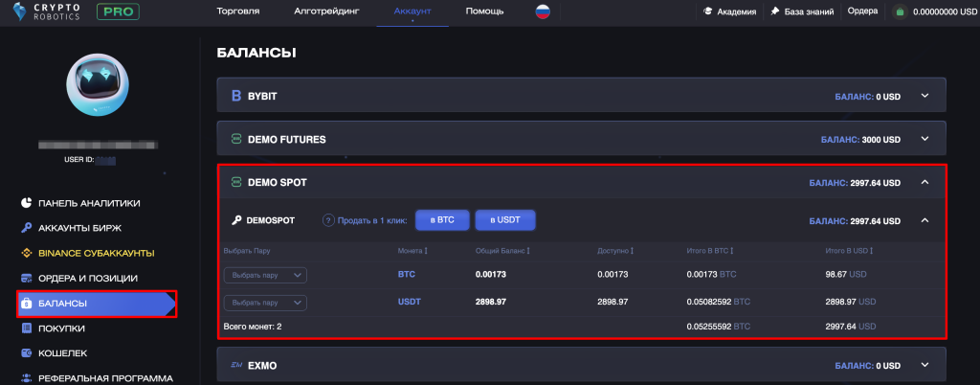Click the Binance diamond icon
The height and width of the screenshot is (385, 980).
point(26,253)
